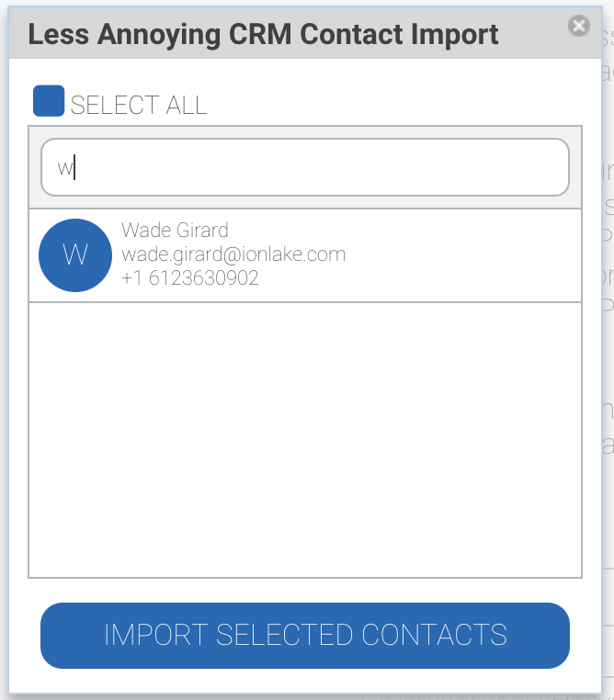The width and height of the screenshot is (614, 700).
Task: Click the right end of the search field
Action: [x=542, y=167]
